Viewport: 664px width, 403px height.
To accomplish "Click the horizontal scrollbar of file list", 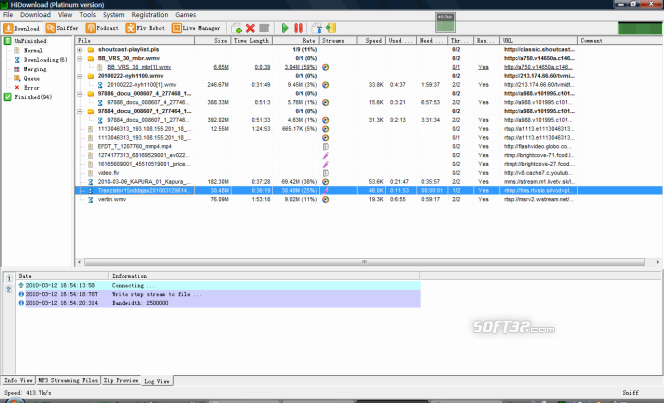I will pos(364,262).
